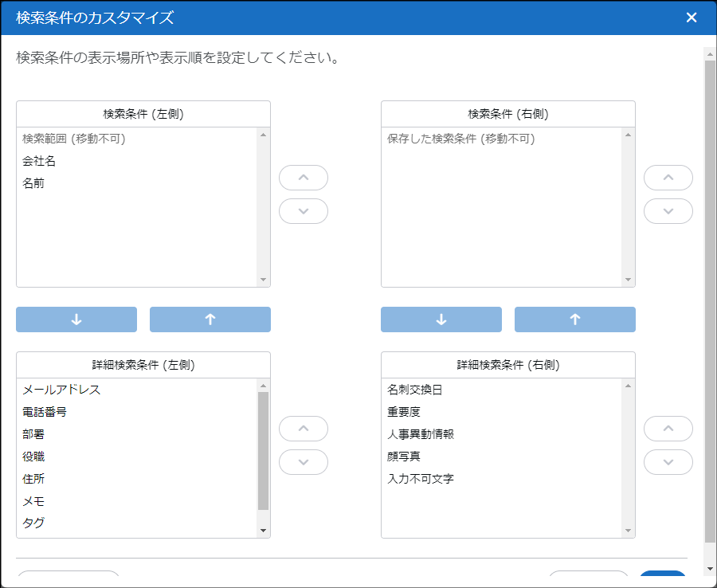Choose 電話番号 in left detailed conditions
Image resolution: width=717 pixels, height=588 pixels.
pos(45,412)
